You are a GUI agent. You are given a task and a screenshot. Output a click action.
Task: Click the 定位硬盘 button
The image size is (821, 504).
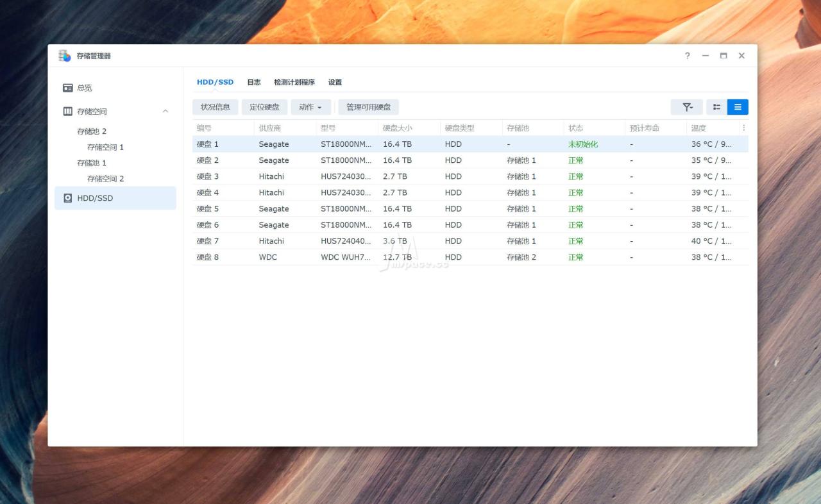(x=264, y=107)
